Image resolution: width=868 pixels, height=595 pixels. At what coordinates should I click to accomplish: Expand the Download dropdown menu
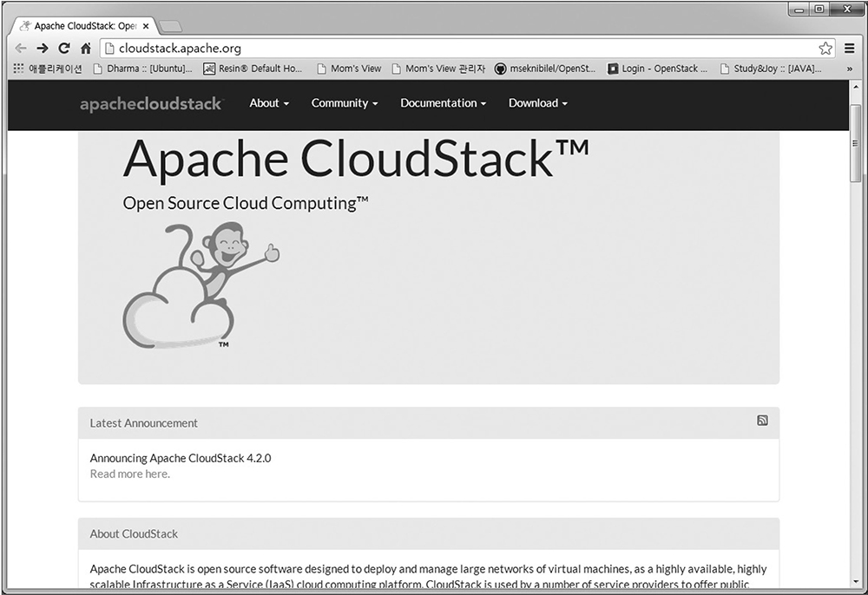tap(538, 103)
